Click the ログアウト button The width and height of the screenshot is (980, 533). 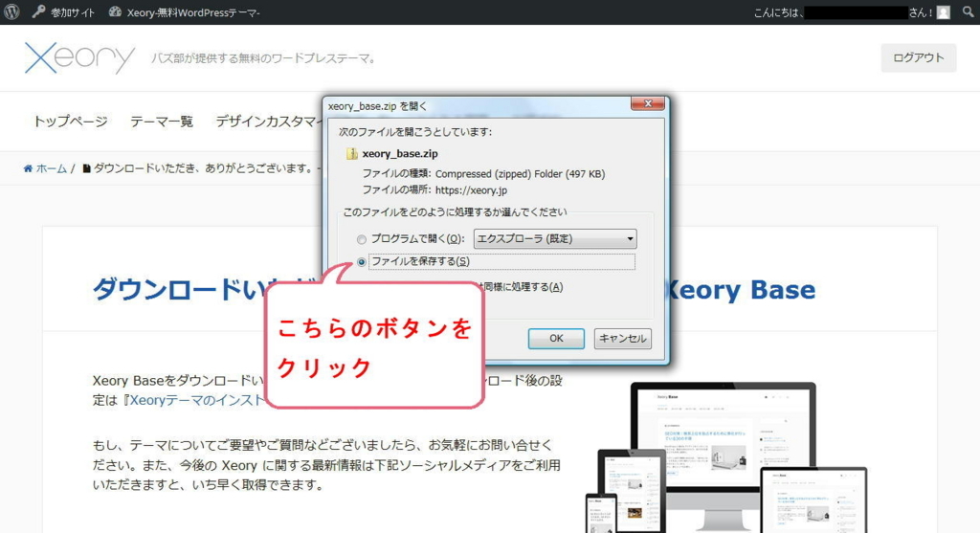918,57
